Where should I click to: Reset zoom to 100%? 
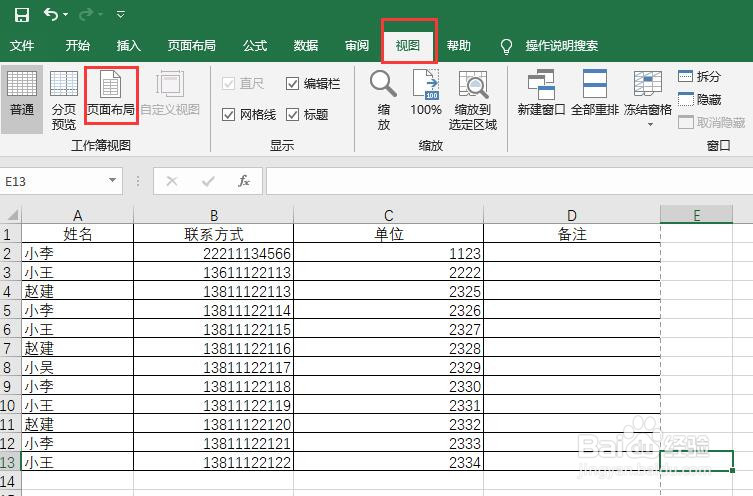[x=426, y=94]
